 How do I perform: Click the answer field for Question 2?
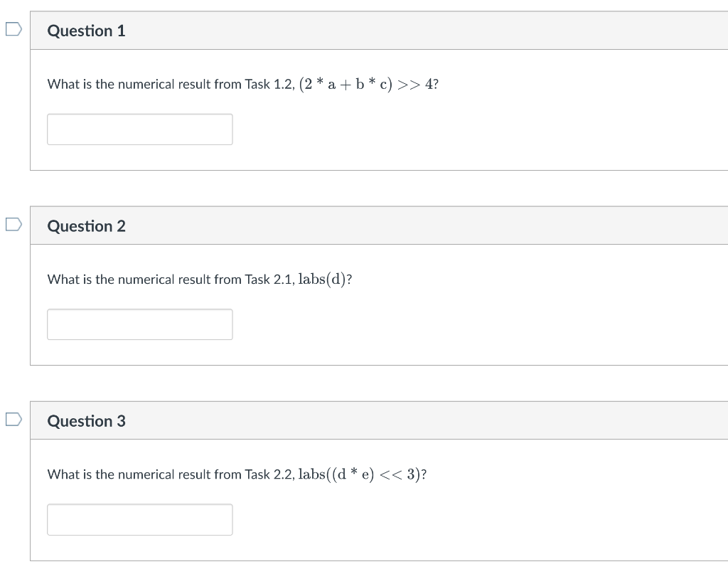[139, 324]
